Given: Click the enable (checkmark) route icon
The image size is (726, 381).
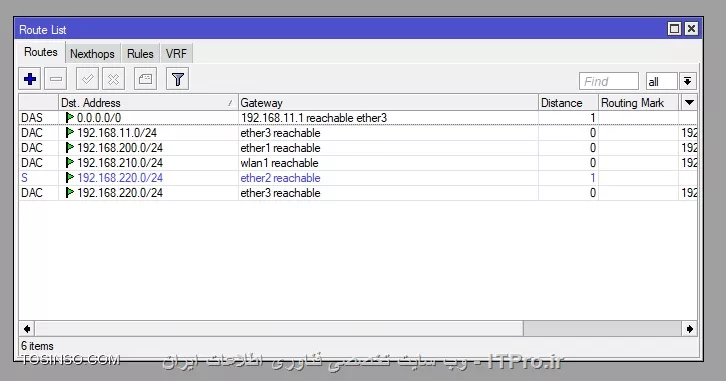Looking at the screenshot, I should 87,79.
